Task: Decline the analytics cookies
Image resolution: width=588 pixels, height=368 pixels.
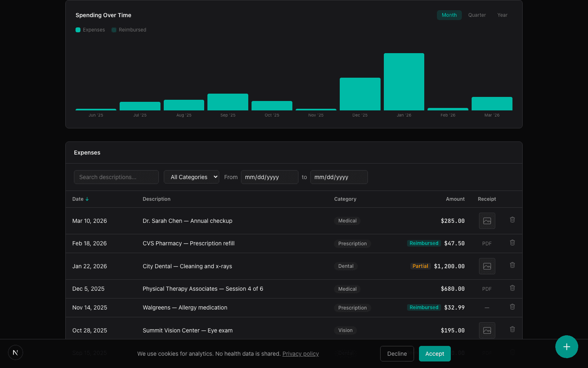Action: [397, 354]
